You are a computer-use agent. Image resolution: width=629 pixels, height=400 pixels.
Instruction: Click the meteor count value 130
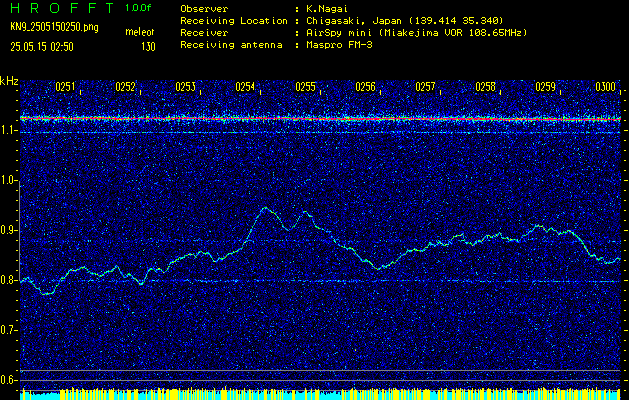click(x=148, y=47)
